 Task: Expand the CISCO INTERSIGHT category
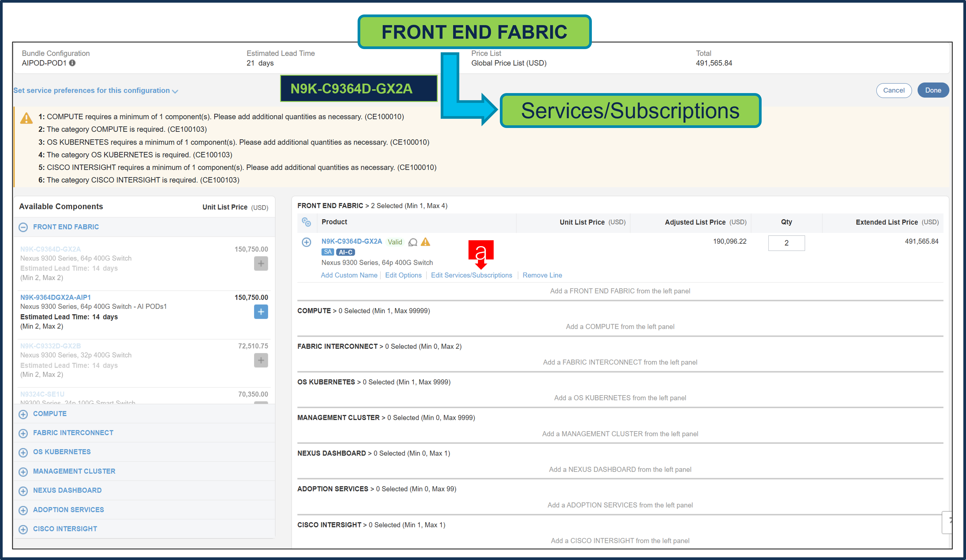[x=23, y=529]
